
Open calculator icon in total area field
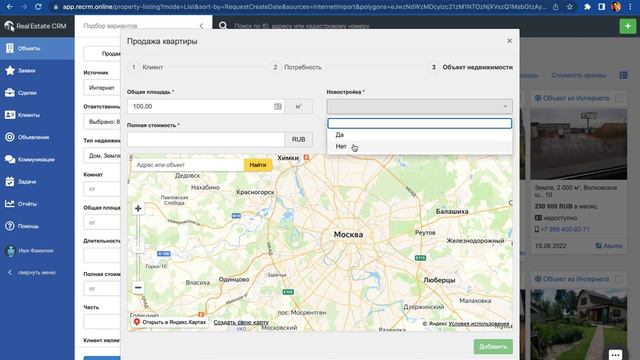click(278, 107)
